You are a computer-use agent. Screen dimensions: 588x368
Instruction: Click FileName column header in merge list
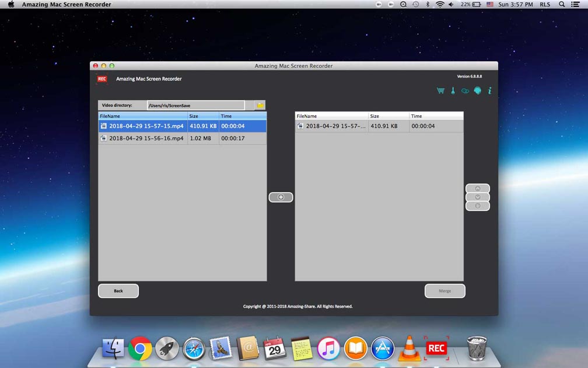(x=331, y=116)
